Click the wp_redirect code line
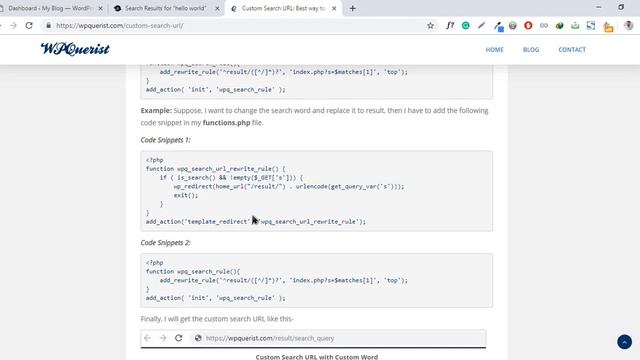 pyautogui.click(x=289, y=187)
